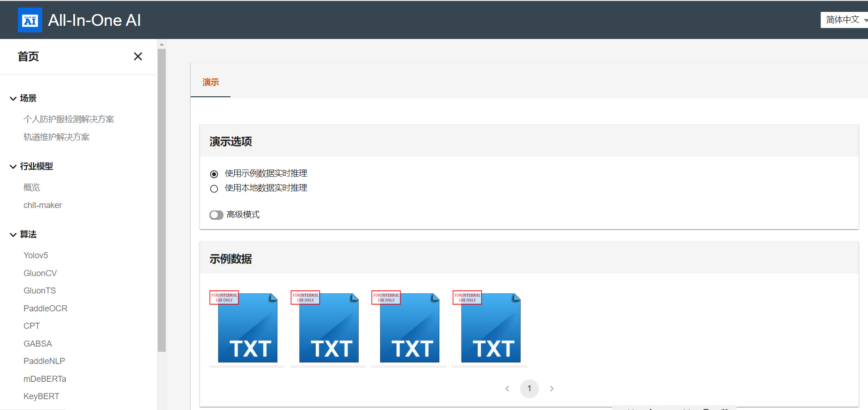868x410 pixels.
Task: Select 使用示例数据实时推理 radio option
Action: pyautogui.click(x=214, y=174)
